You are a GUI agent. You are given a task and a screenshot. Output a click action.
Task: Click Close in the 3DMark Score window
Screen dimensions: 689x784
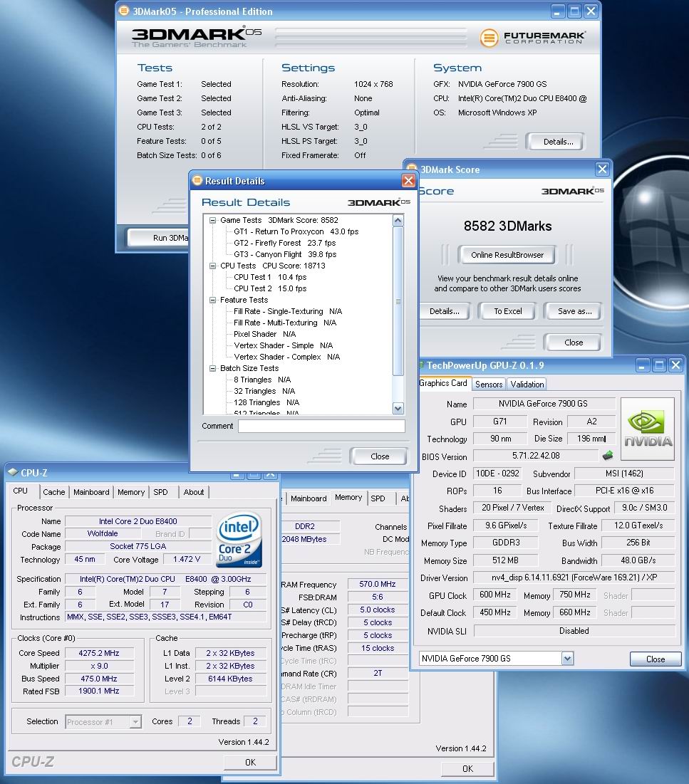[574, 343]
